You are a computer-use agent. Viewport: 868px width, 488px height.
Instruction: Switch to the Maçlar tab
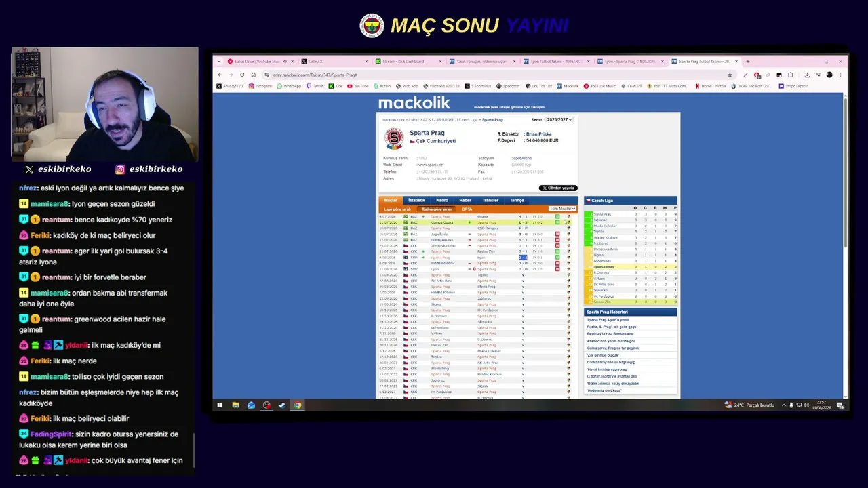click(391, 201)
